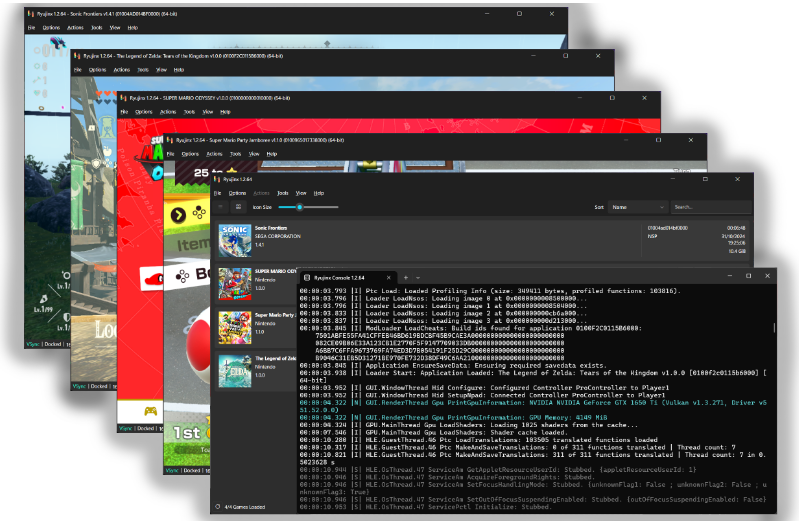Open File menu in main Ryujinx window

(x=218, y=193)
